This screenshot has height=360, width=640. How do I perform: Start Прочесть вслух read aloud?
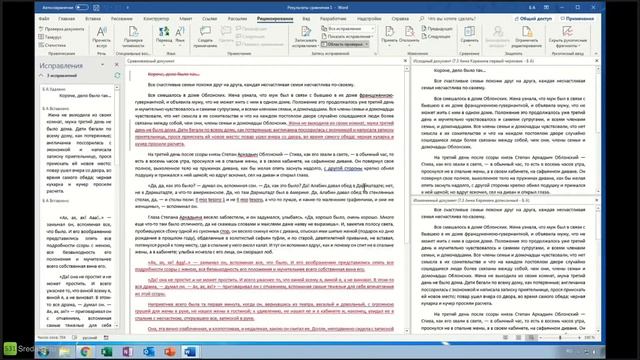(101, 37)
